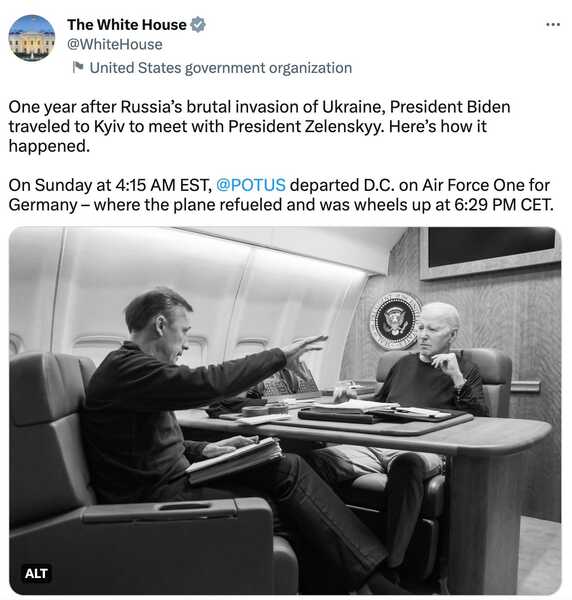
Task: Click the presidential seal in the photo
Action: tap(395, 321)
